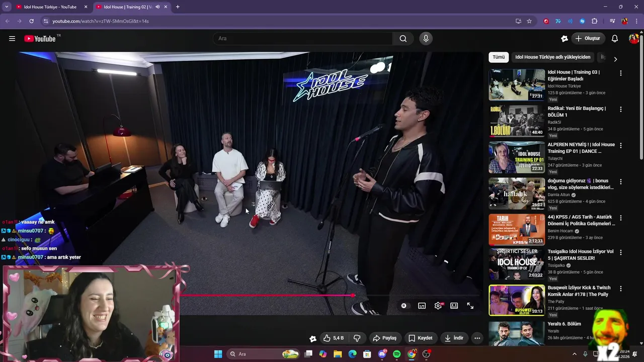Bookmark this page with star icon

pos(529,21)
